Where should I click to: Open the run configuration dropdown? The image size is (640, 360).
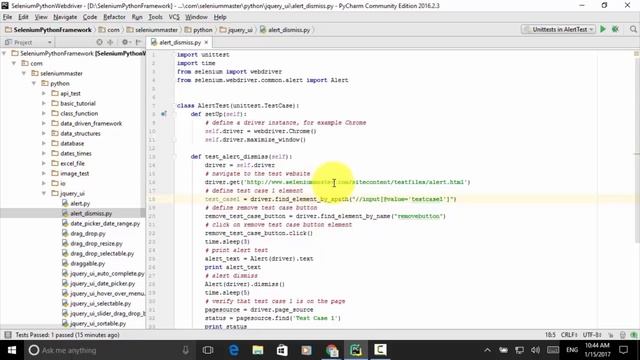click(x=558, y=29)
